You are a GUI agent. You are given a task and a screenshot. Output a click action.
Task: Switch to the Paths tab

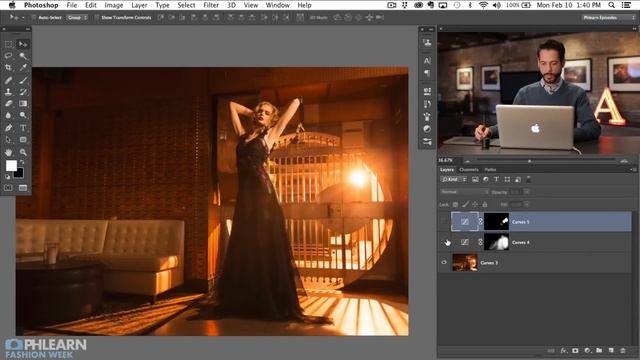tap(490, 169)
